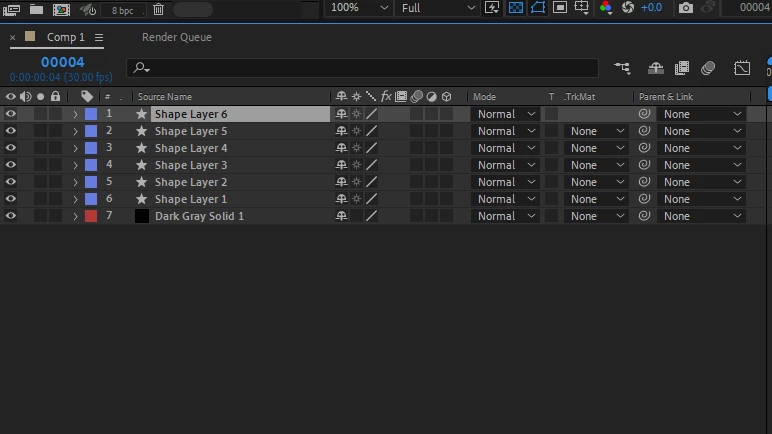Viewport: 772px width, 434px height.
Task: Toggle transparency grid icon
Action: (515, 7)
